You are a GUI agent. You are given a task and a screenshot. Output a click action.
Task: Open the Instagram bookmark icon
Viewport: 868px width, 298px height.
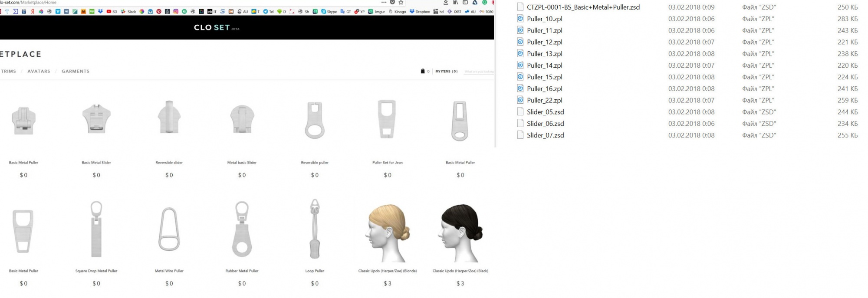[176, 12]
